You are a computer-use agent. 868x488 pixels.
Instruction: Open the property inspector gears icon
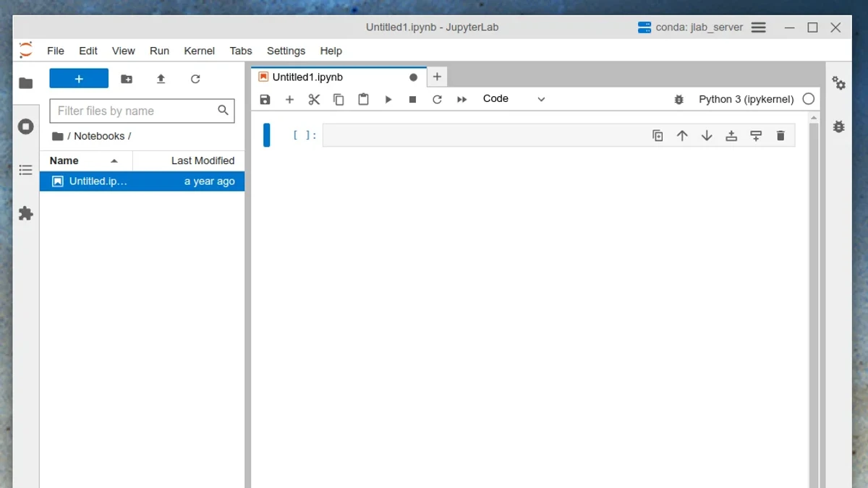(839, 83)
